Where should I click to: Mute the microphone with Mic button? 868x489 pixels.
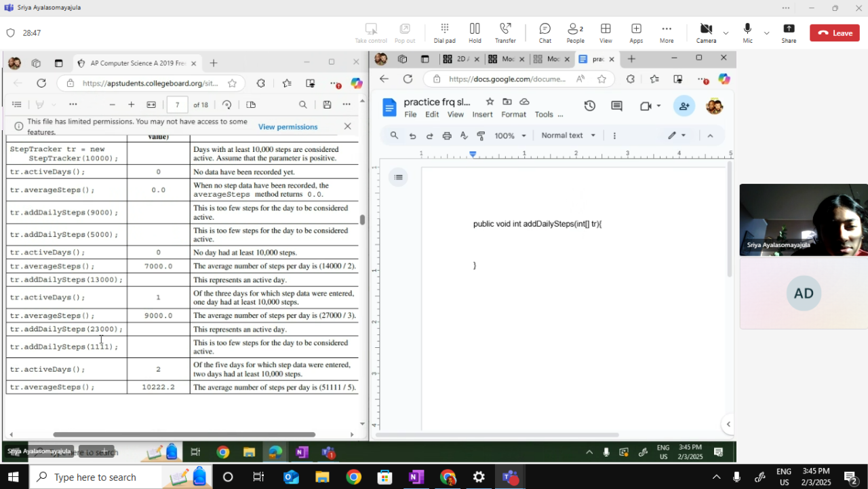(747, 32)
